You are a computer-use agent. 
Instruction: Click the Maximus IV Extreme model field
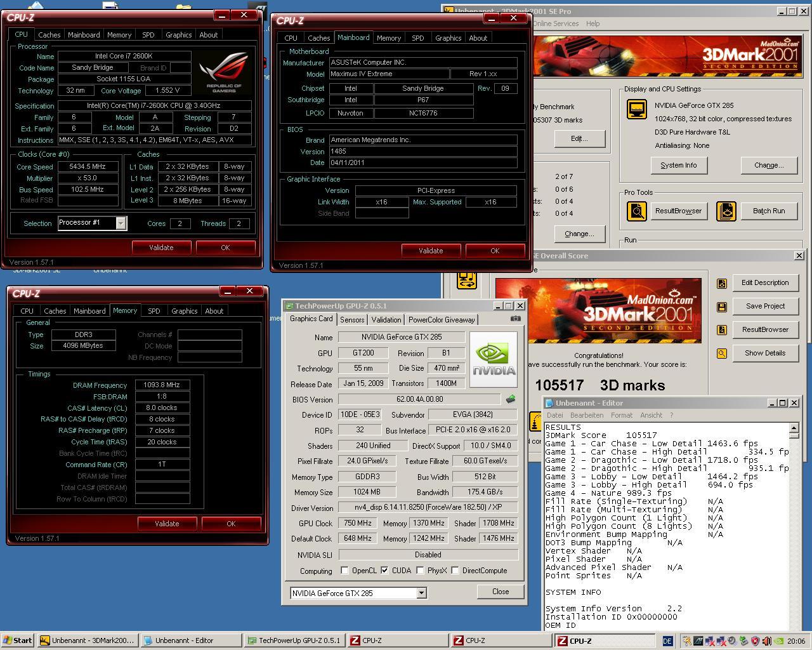coord(389,74)
